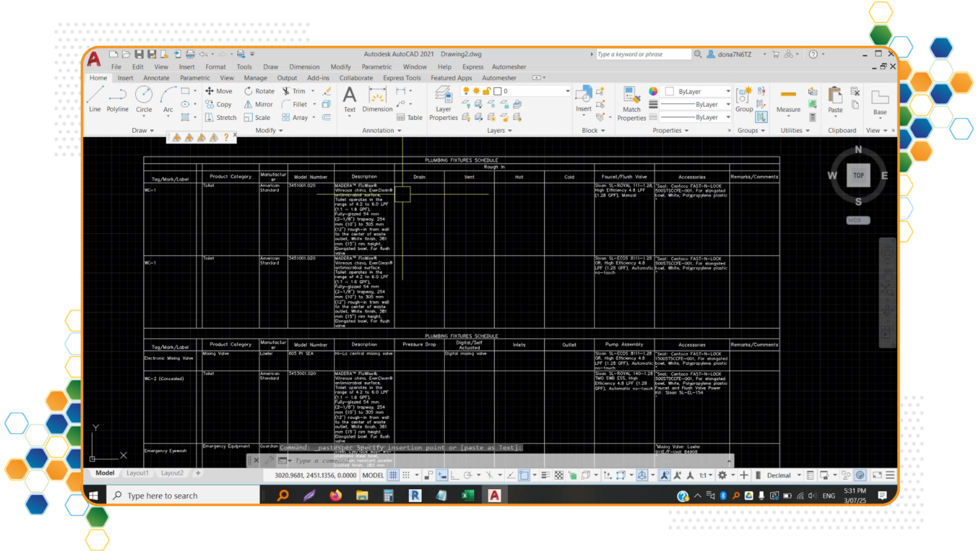
Task: Expand the Modify panel
Action: (269, 130)
